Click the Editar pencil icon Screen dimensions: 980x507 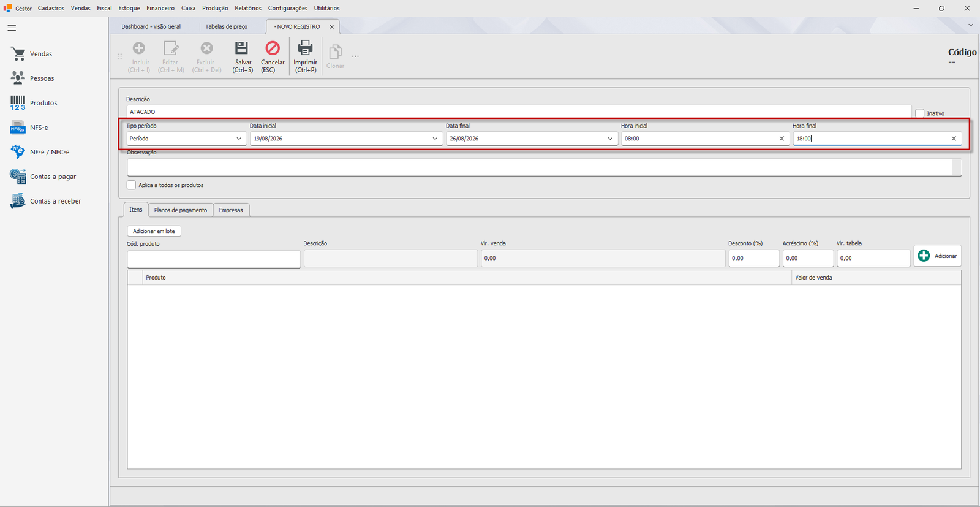(x=170, y=48)
